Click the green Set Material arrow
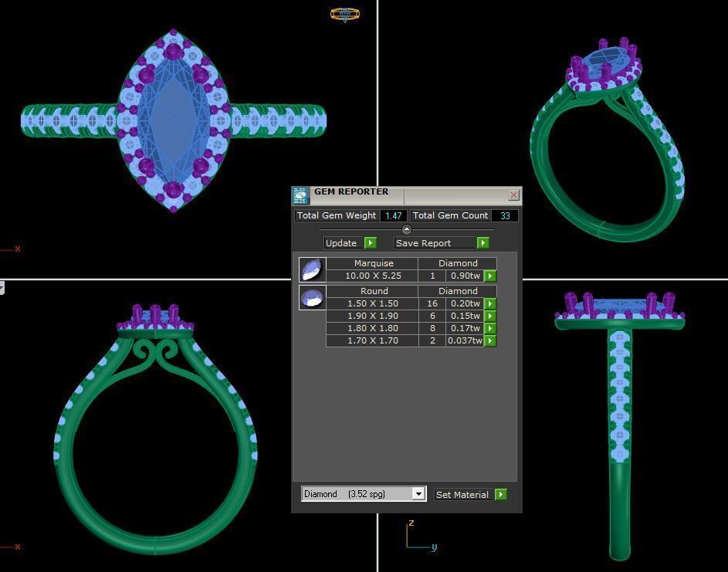 click(500, 495)
